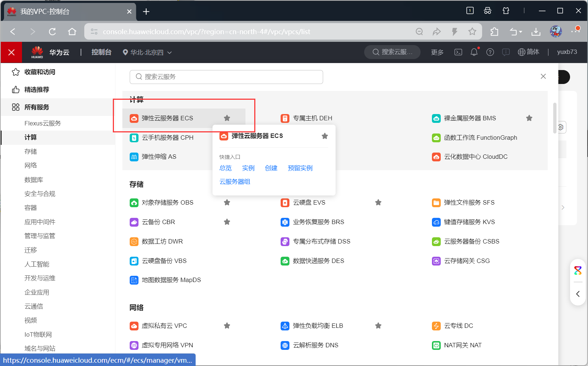Click the DC cloud dedicated line icon

coord(436,326)
